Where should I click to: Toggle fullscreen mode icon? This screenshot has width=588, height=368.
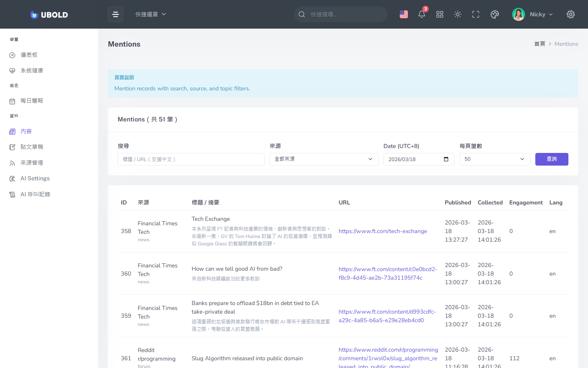coord(476,14)
